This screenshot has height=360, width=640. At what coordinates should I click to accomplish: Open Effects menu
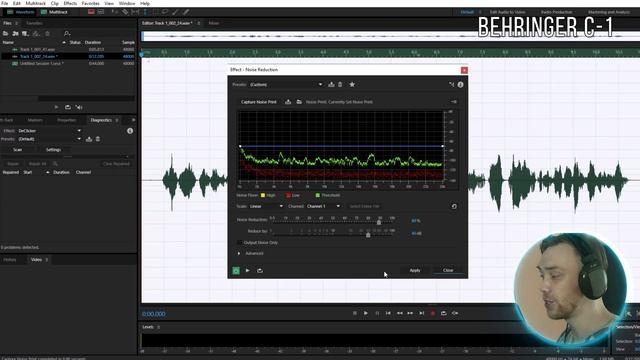(70, 3)
